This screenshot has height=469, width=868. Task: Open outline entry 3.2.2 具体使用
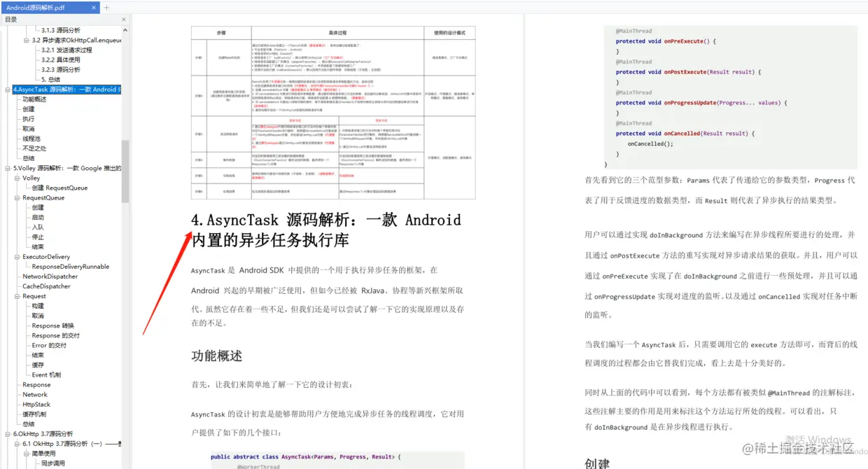[60, 60]
